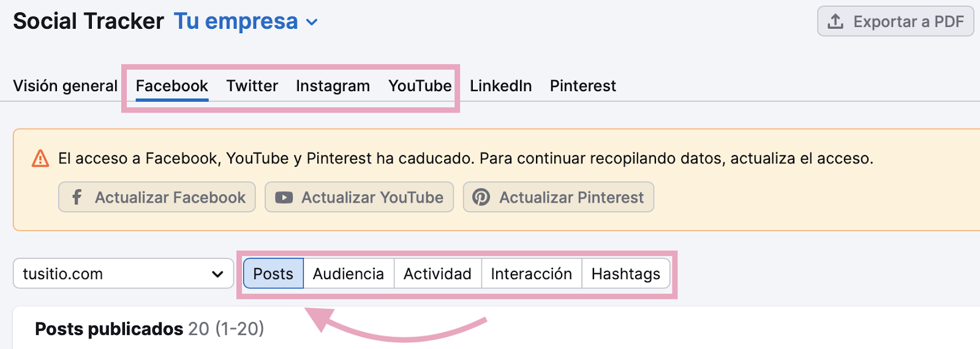Open the tusitio.com domain dropdown

123,273
